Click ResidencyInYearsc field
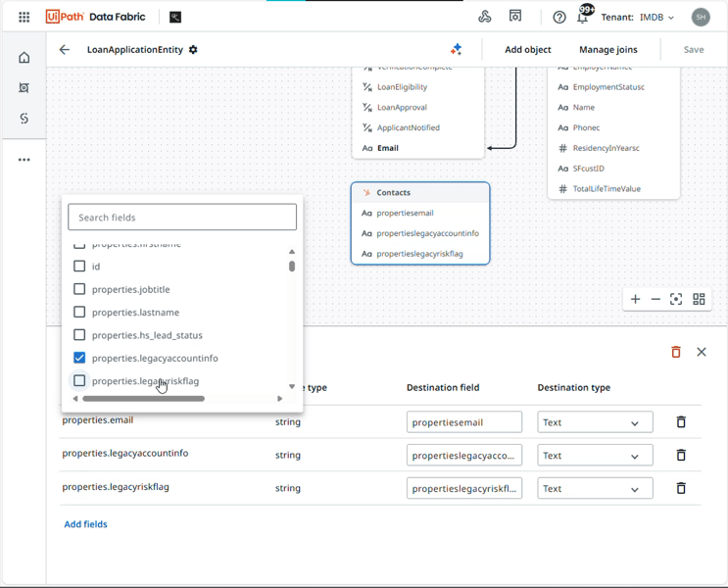The image size is (728, 588). pos(606,148)
